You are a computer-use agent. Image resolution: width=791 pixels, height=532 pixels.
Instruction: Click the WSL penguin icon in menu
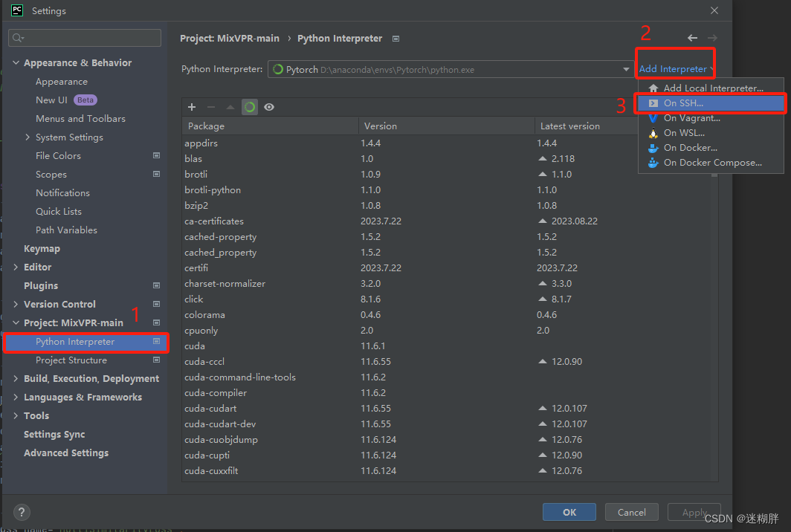(653, 133)
